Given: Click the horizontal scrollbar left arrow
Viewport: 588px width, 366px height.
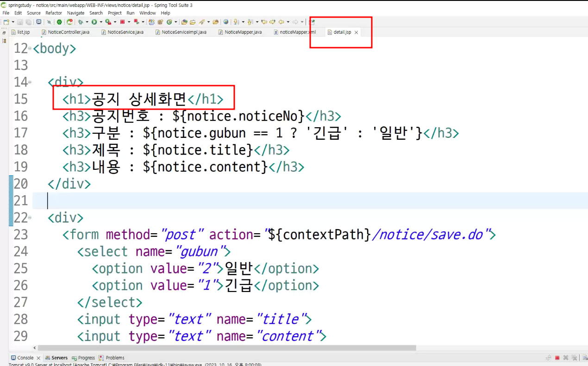Looking at the screenshot, I should click(x=35, y=348).
